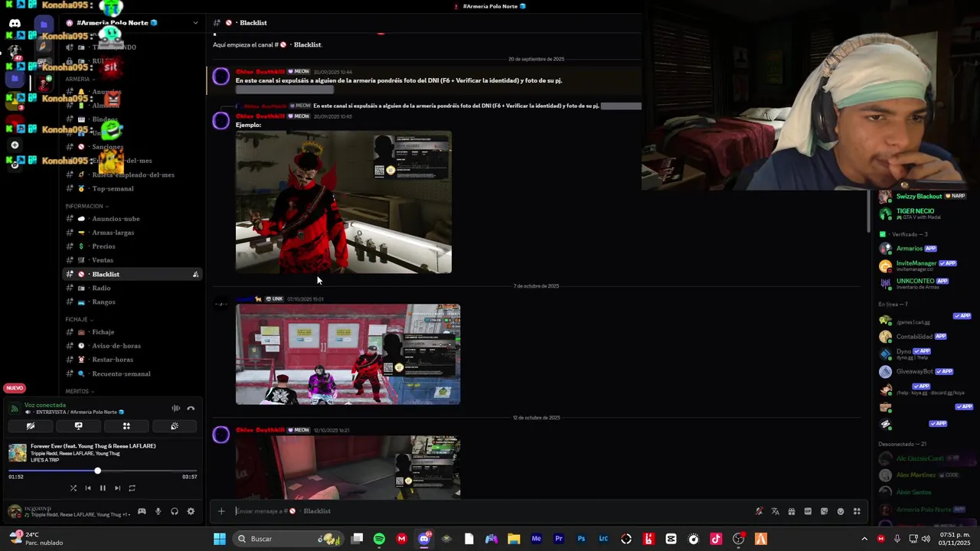Image resolution: width=980 pixels, height=551 pixels.
Task: Open the GIF picker in message bar
Action: [x=808, y=511]
